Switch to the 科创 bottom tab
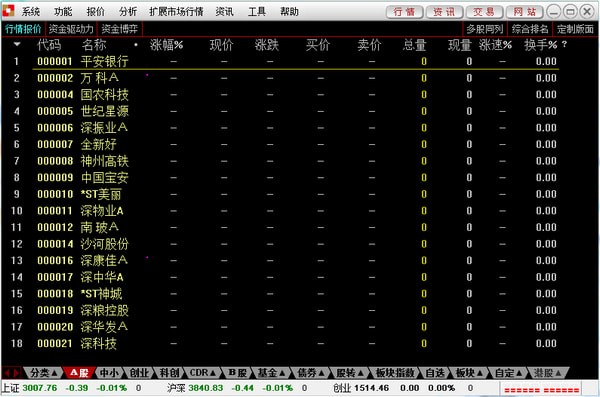 click(169, 372)
